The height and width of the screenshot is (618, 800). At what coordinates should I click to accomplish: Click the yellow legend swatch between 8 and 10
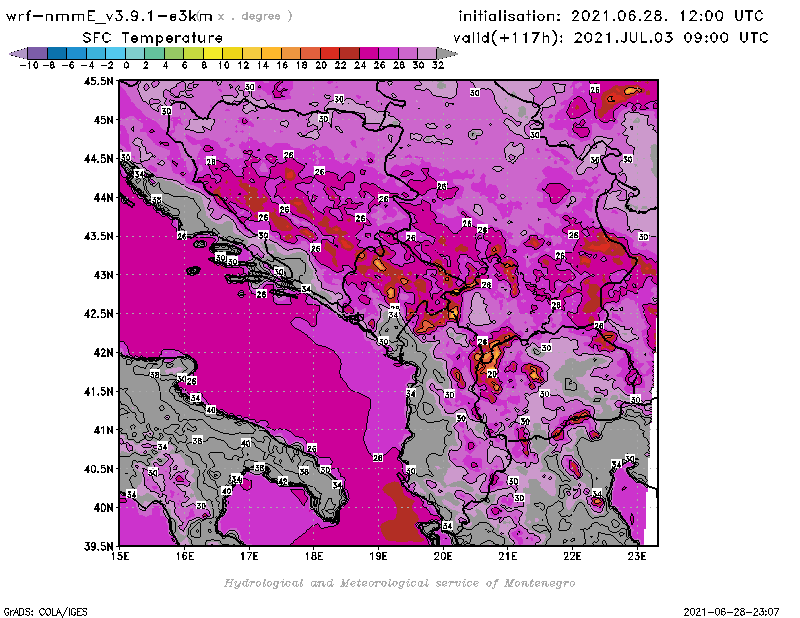tap(213, 54)
